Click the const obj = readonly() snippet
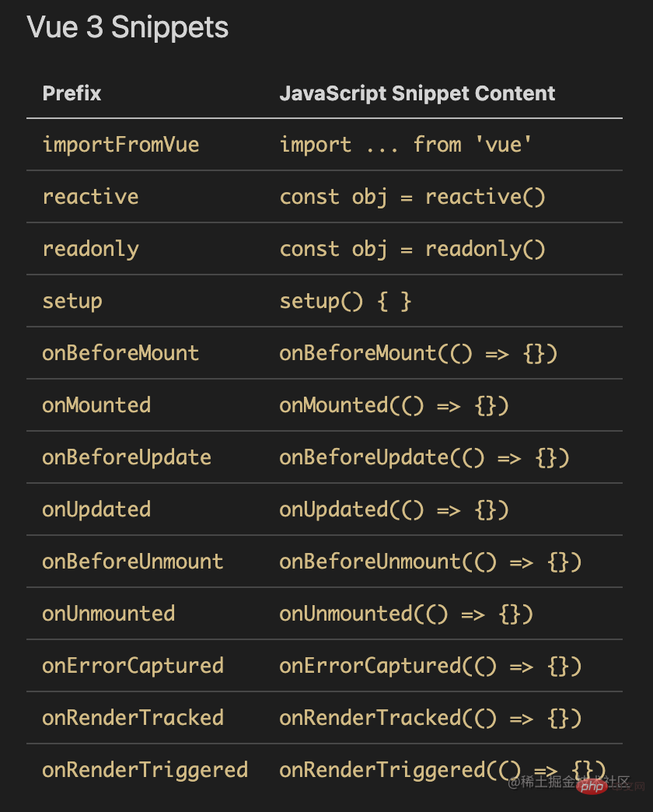653x812 pixels. click(x=412, y=249)
